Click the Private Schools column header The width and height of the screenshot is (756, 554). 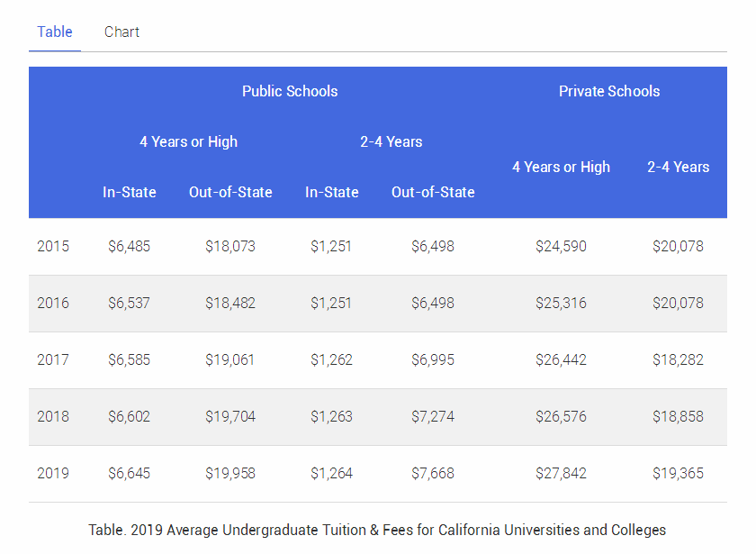[x=608, y=91]
